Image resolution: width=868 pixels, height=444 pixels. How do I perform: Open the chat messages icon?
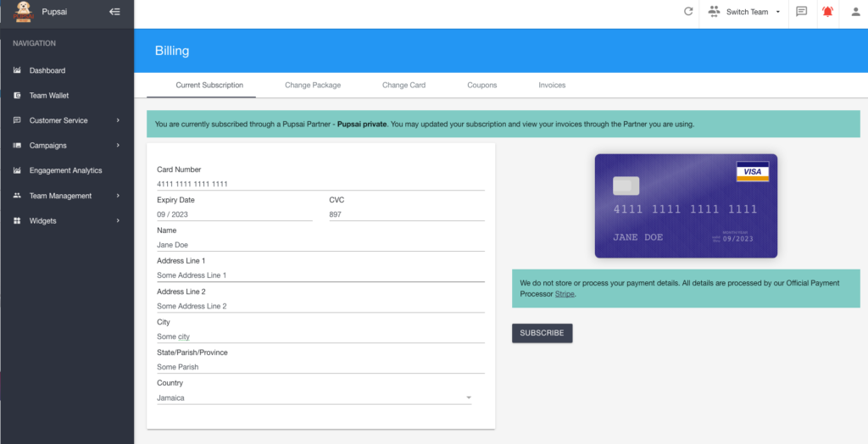coord(801,12)
